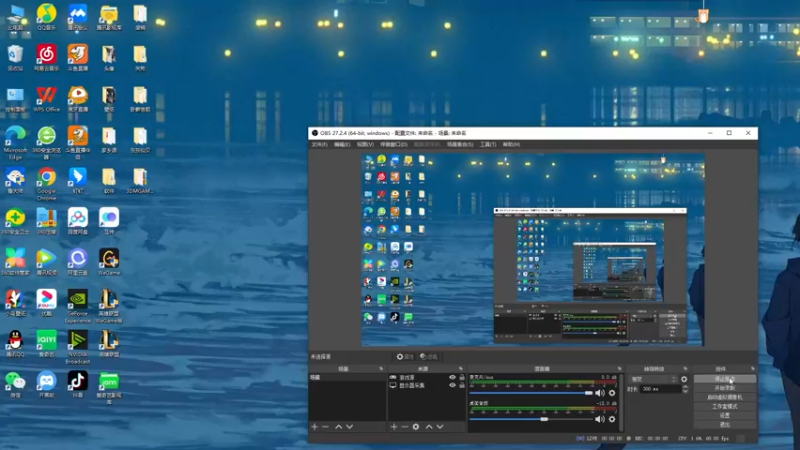Click the 设置 settings button
The image size is (800, 450).
pos(724,415)
